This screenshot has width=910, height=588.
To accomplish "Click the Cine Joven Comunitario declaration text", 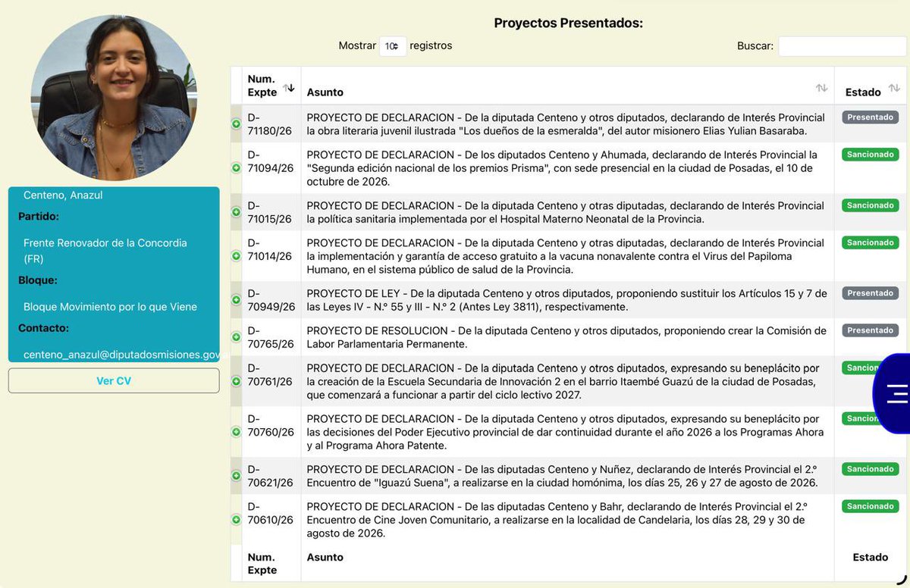I will [557, 520].
